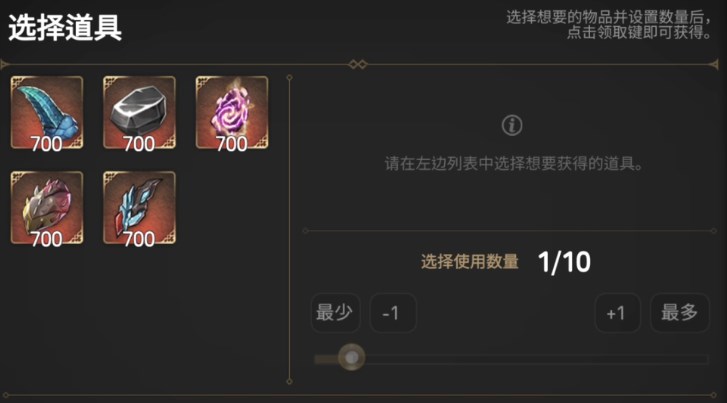
Task: Click the diamond ornament on top divider
Action: click(x=357, y=64)
